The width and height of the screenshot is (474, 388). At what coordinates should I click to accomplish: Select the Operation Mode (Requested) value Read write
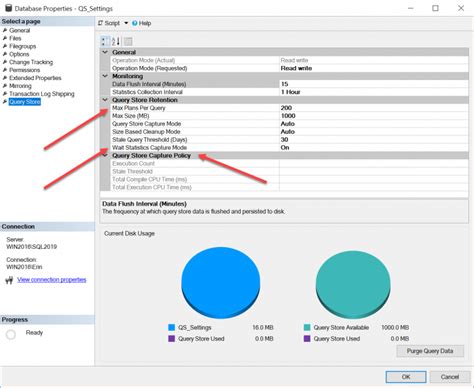(374, 68)
